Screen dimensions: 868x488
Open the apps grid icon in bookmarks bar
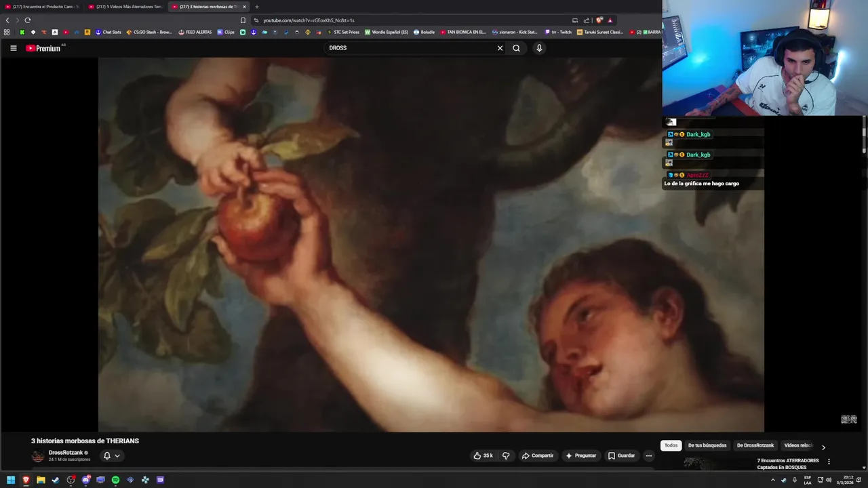point(7,32)
